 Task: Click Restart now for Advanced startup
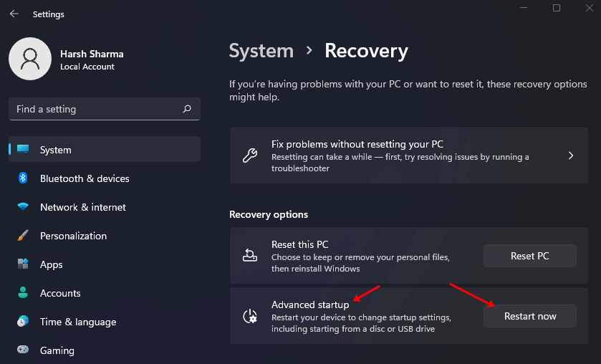coord(530,316)
